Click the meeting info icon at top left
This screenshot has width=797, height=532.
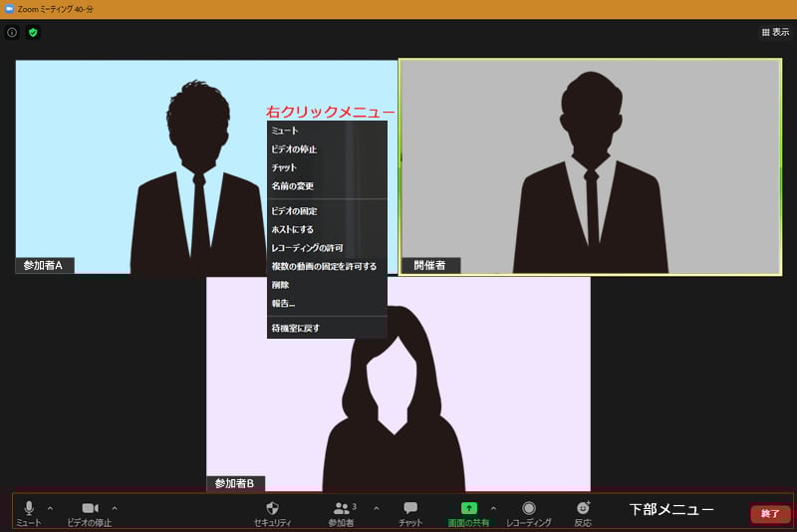[12, 32]
